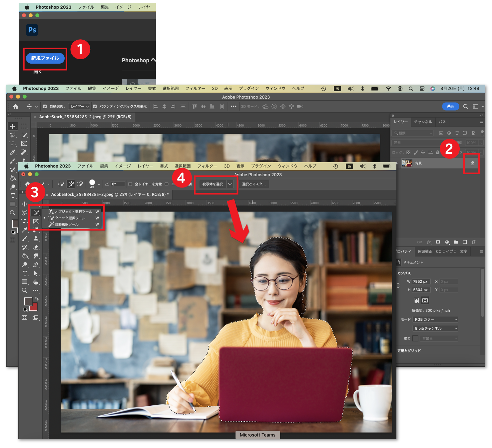Image resolution: width=492 pixels, height=448 pixels.
Task: Open the three-dot Edit Toolbar in front window
Action: (36, 290)
